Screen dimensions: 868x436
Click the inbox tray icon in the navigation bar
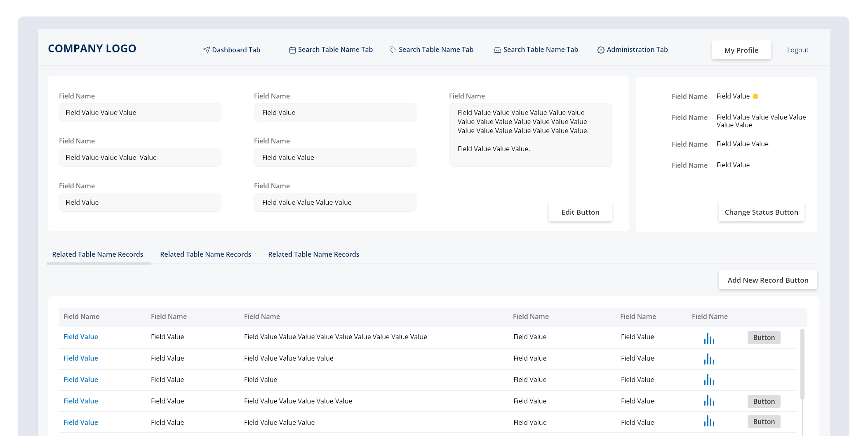pos(498,50)
